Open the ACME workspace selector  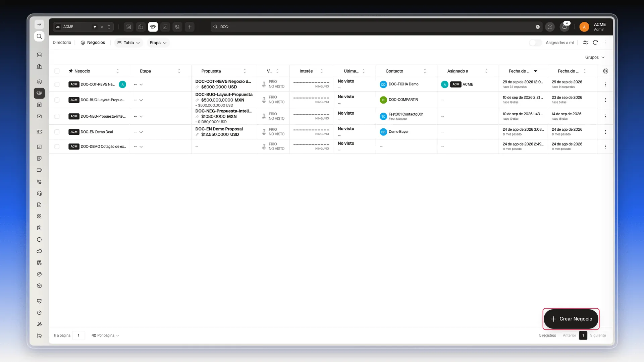pos(83,27)
